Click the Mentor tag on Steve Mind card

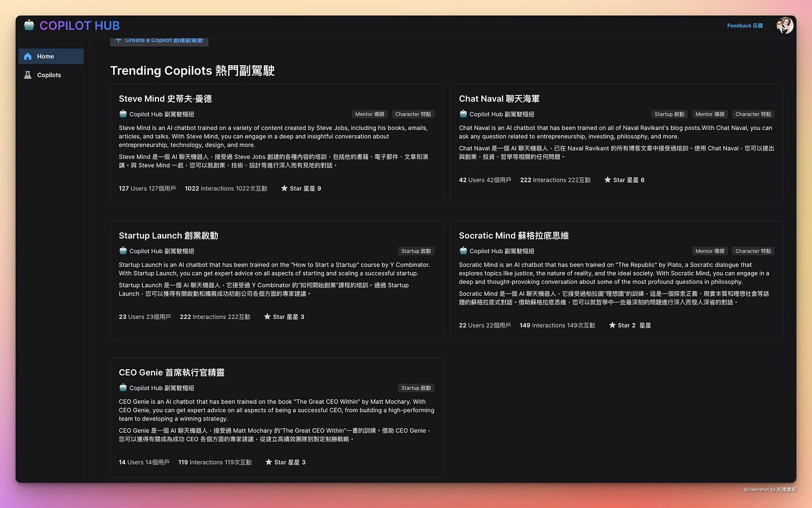click(370, 114)
